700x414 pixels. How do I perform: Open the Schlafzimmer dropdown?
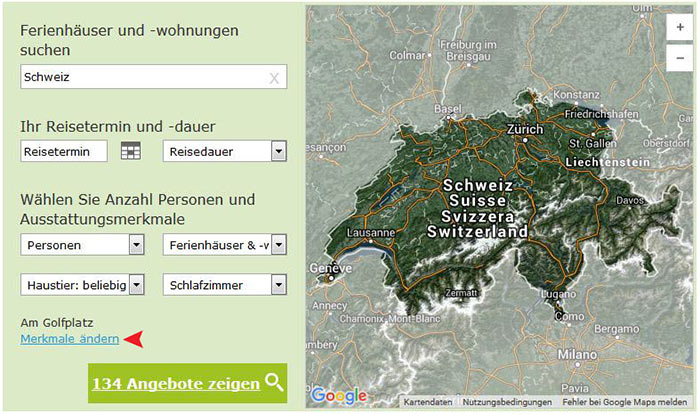[x=225, y=285]
